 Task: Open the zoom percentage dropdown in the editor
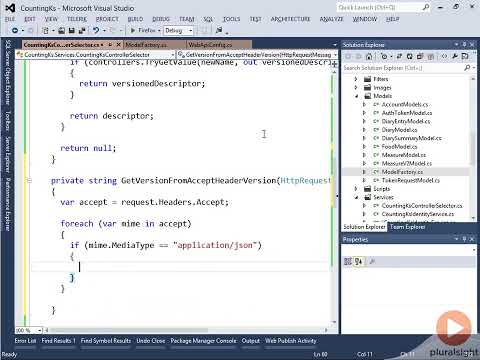[40, 330]
